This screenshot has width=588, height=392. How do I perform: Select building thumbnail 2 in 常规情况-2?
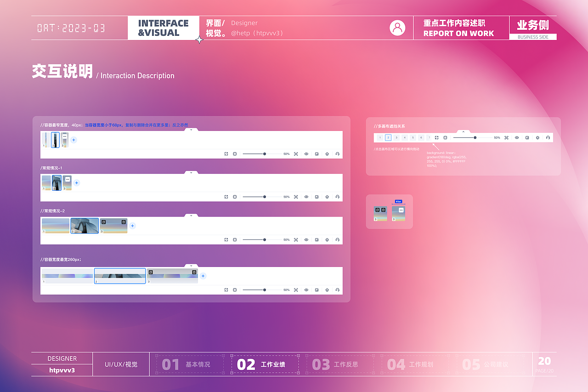pyautogui.click(x=85, y=226)
